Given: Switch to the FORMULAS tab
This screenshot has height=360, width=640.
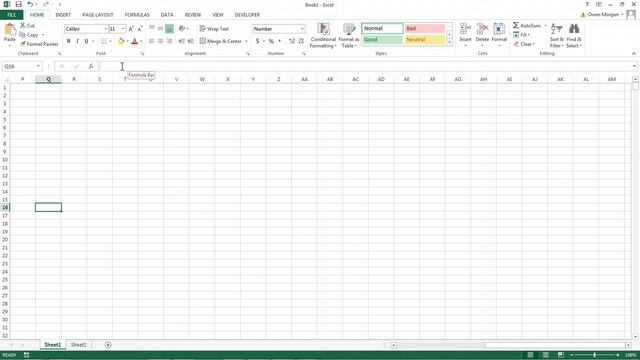Looking at the screenshot, I should [137, 15].
